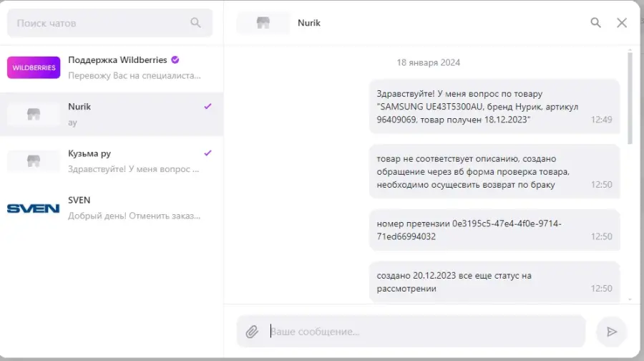The image size is (644, 361).
Task: Click the verified badge next to Поддержка Wildberries
Action: pyautogui.click(x=175, y=60)
